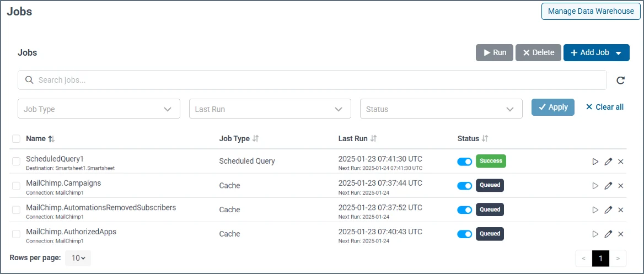Image resolution: width=644 pixels, height=274 pixels.
Task: Edit MailChimp.AutomationsRemovedSubscribers with pencil icon
Action: 608,210
